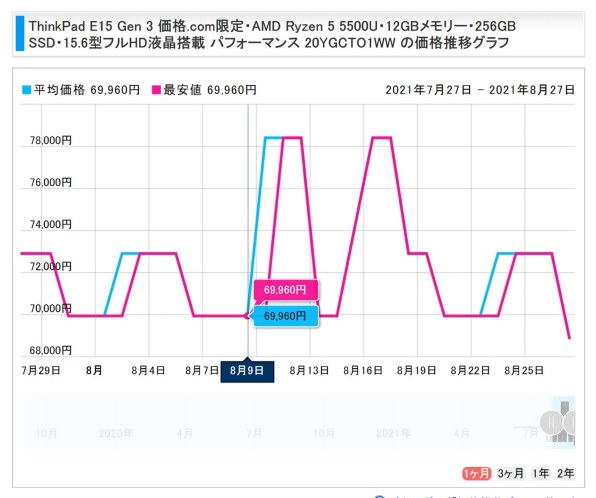
Task: Click the 74,000円 axis label
Action: tap(51, 224)
